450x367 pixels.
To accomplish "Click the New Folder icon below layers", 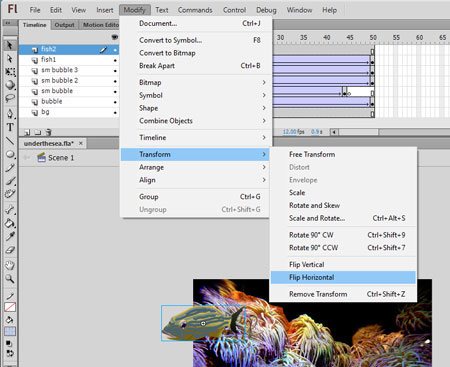I will [x=38, y=132].
